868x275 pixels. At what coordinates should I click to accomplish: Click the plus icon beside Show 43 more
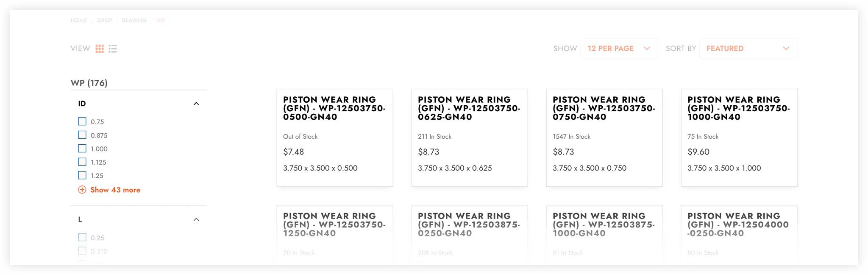pyautogui.click(x=82, y=190)
